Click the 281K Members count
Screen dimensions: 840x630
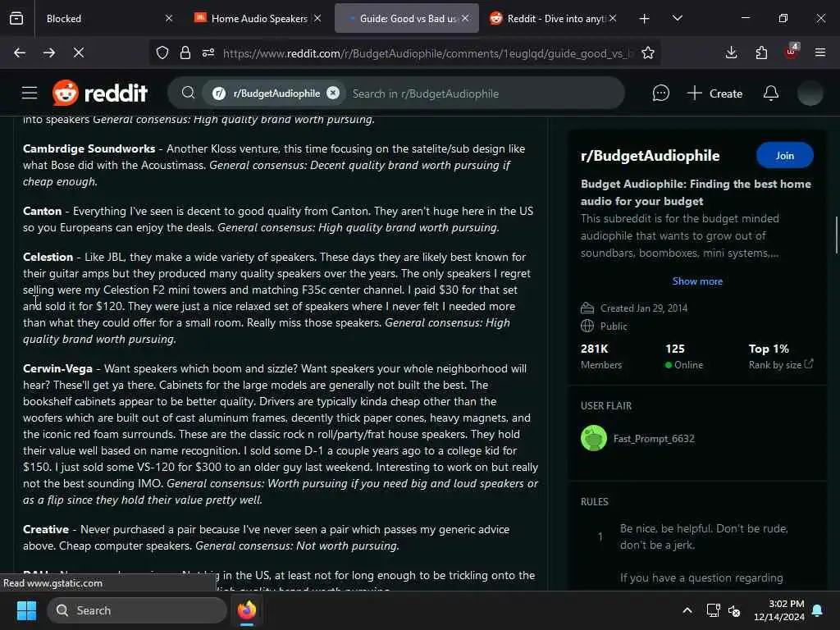pyautogui.click(x=601, y=356)
